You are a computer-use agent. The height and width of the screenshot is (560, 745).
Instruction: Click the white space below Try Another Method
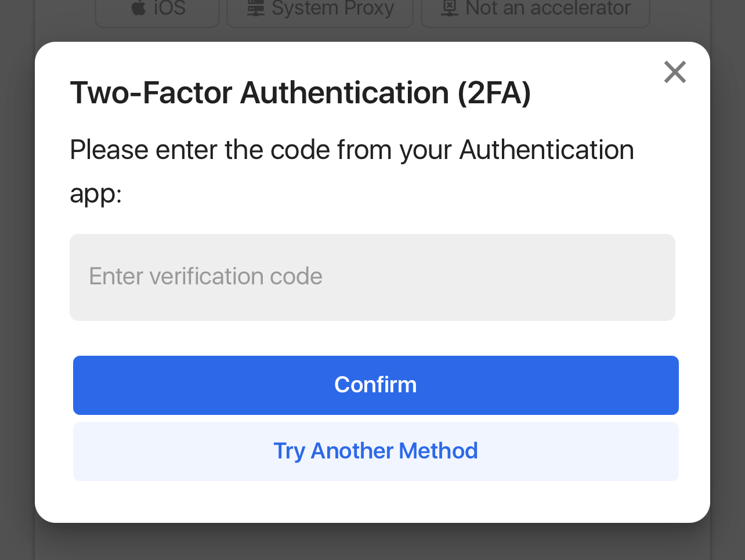tap(375, 502)
